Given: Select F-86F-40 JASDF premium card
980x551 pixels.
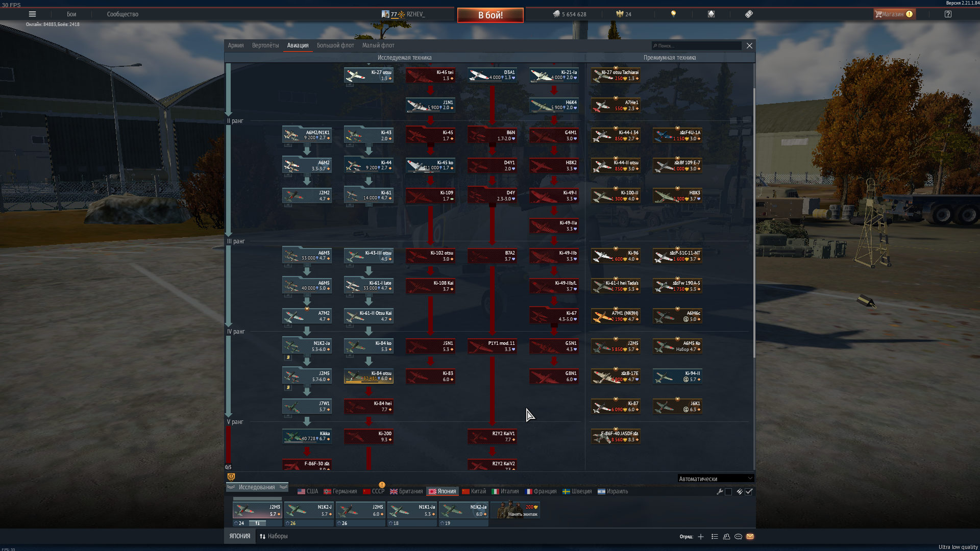Looking at the screenshot, I should click(x=616, y=437).
